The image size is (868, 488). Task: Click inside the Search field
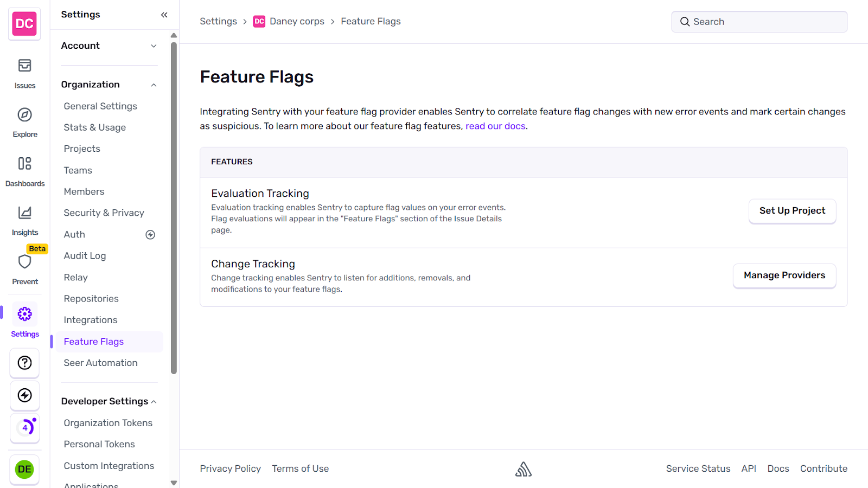[759, 21]
